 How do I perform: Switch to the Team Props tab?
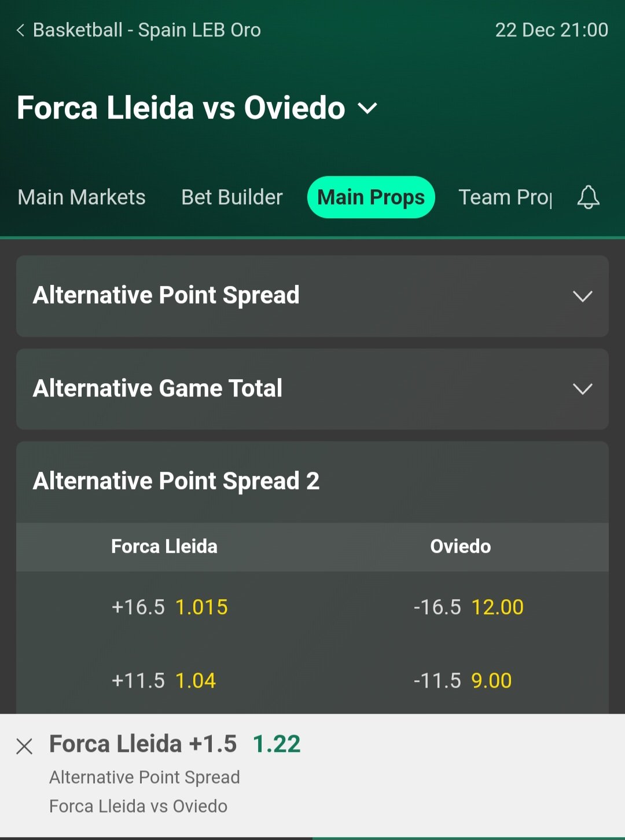tap(505, 197)
